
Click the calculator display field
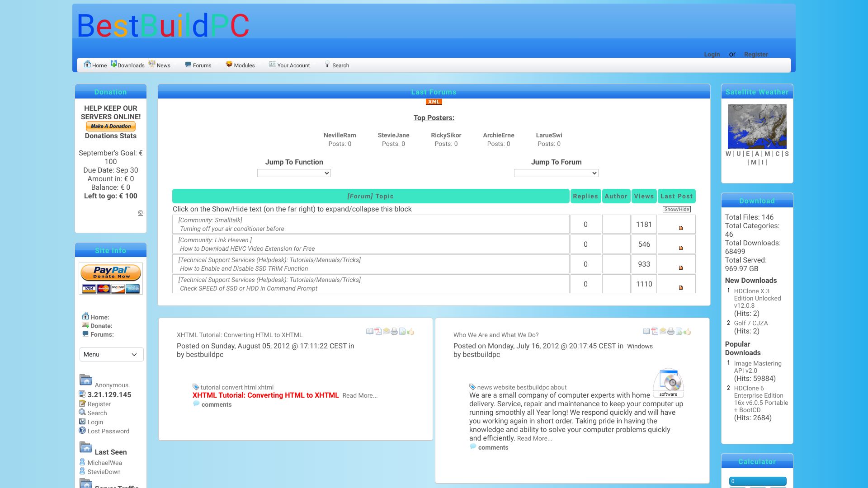[758, 481]
